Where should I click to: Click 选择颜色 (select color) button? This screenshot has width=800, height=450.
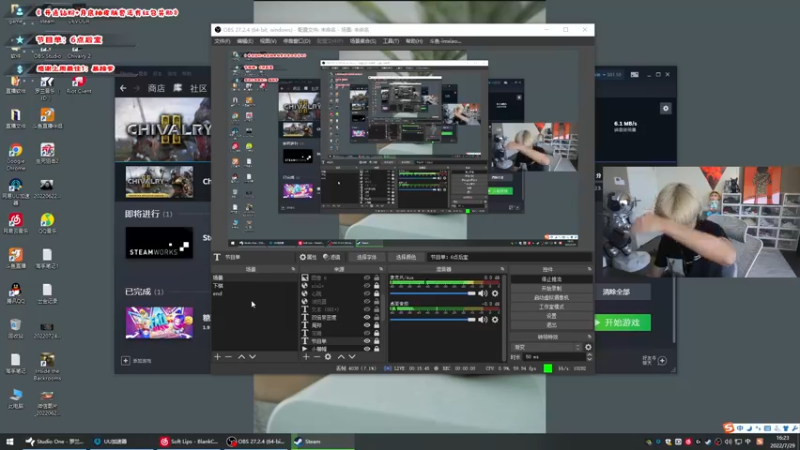coord(406,257)
